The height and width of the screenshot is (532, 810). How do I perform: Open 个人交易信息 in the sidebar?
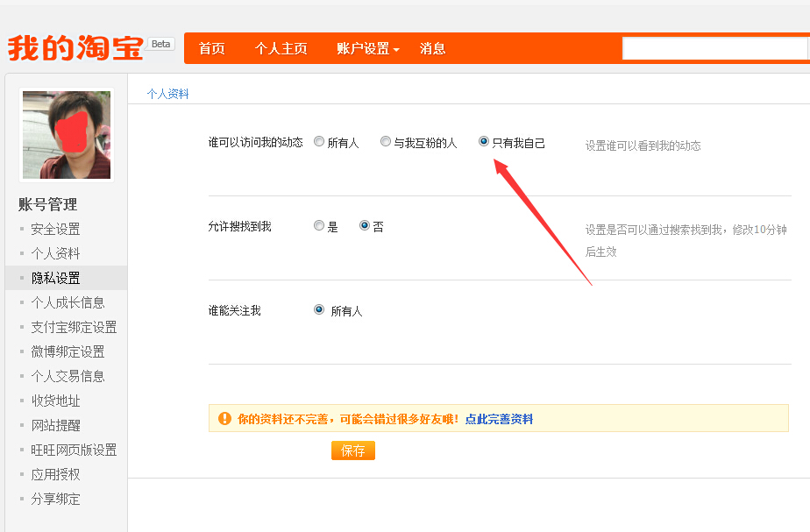pyautogui.click(x=67, y=377)
